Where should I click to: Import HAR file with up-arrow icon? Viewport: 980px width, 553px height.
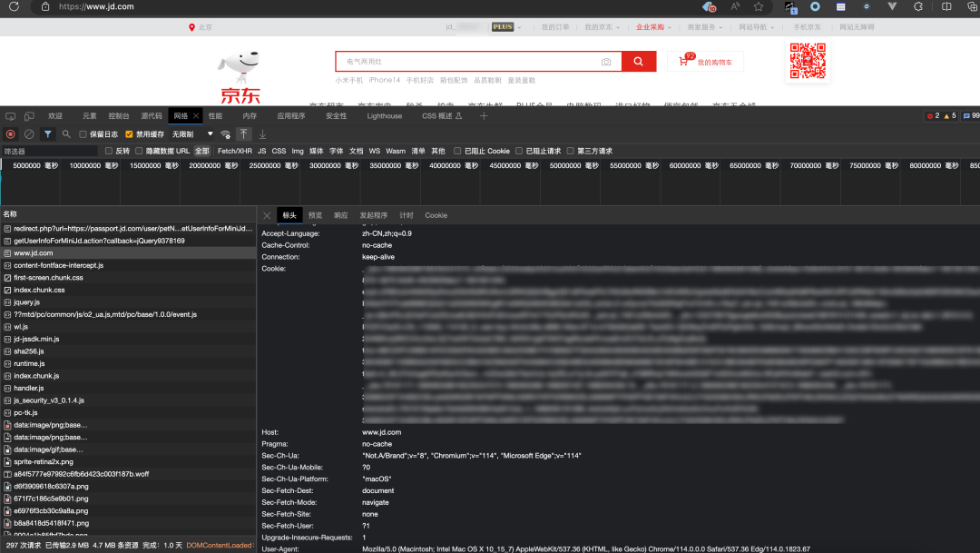pos(244,133)
